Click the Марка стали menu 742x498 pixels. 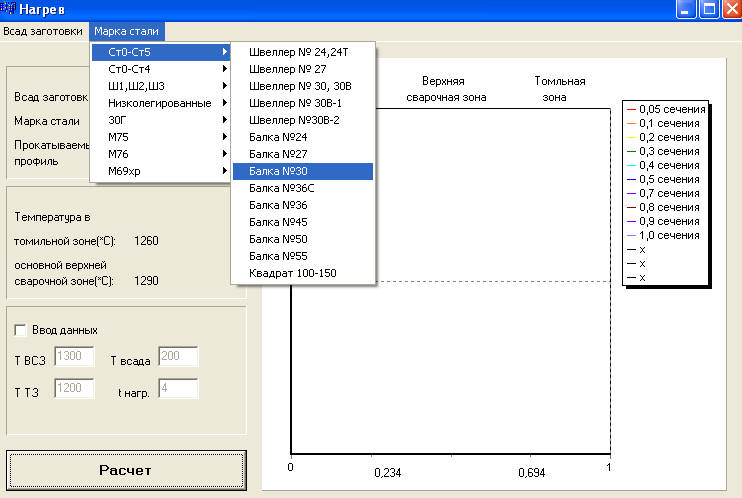pos(126,31)
